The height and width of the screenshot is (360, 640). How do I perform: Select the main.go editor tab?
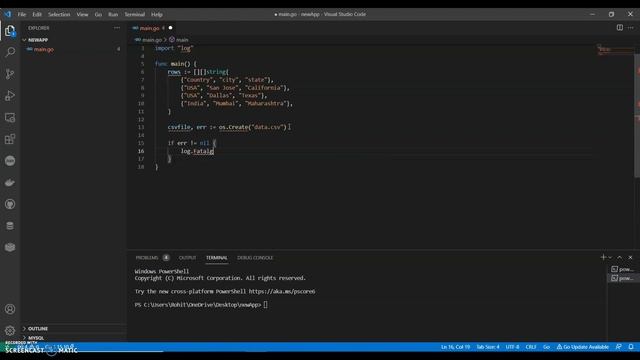tap(152, 28)
